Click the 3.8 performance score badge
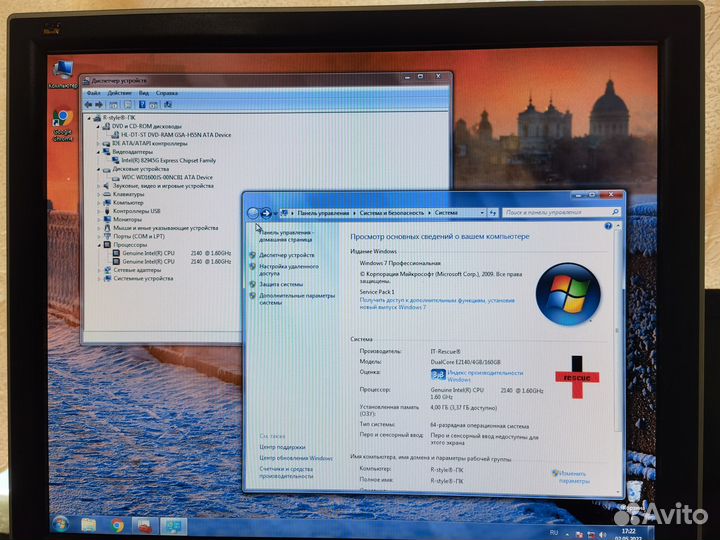 (x=438, y=375)
